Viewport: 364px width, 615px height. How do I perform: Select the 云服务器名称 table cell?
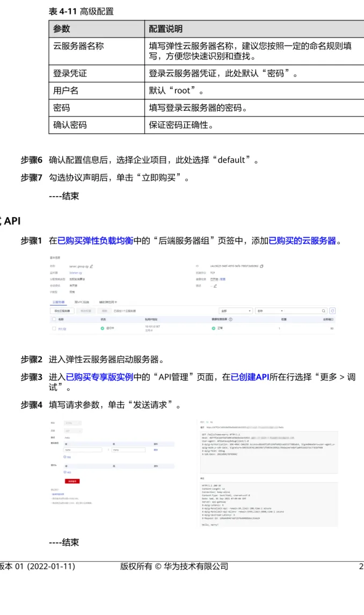(97, 51)
